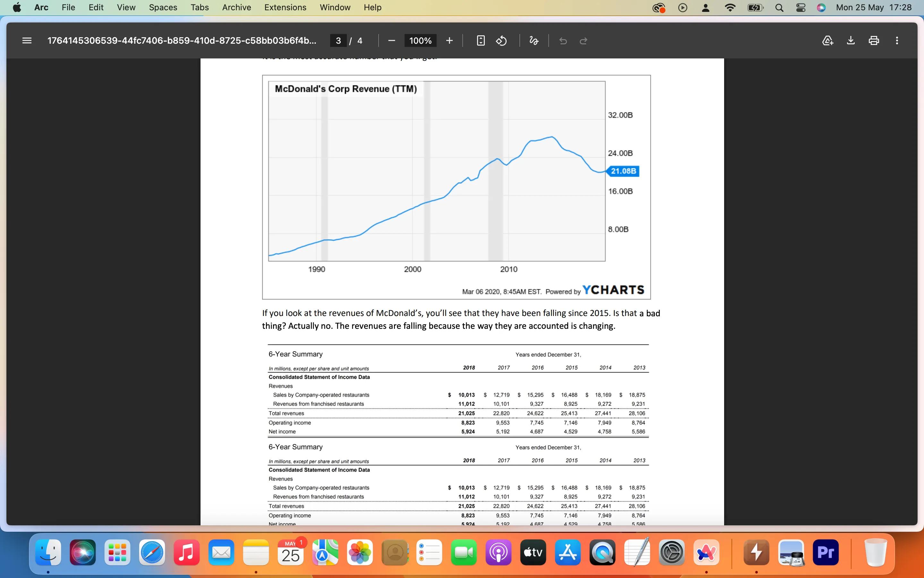
Task: Open Mail from the Dock
Action: (221, 552)
